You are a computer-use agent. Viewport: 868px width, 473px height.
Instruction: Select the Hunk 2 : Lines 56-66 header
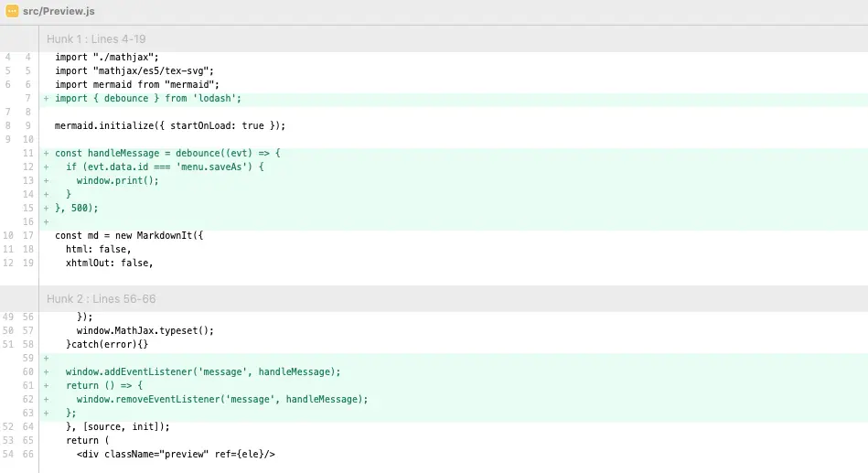(x=102, y=299)
